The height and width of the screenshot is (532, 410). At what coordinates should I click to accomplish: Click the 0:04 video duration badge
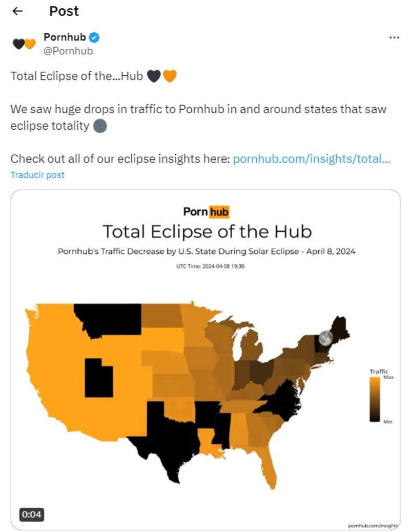(31, 514)
